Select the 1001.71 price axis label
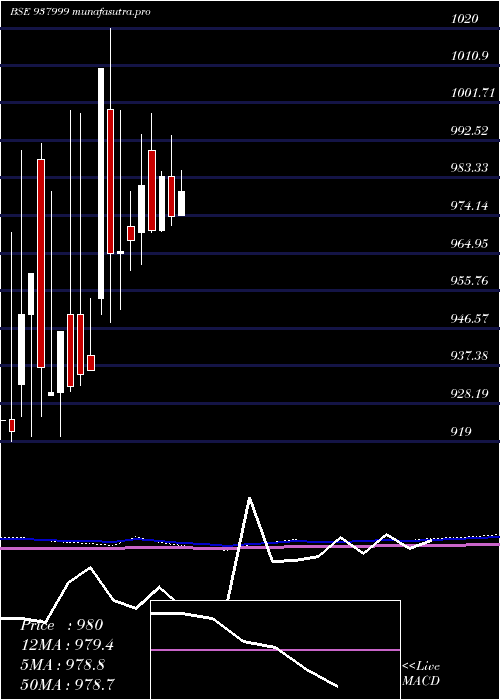The image size is (500, 700). [473, 93]
